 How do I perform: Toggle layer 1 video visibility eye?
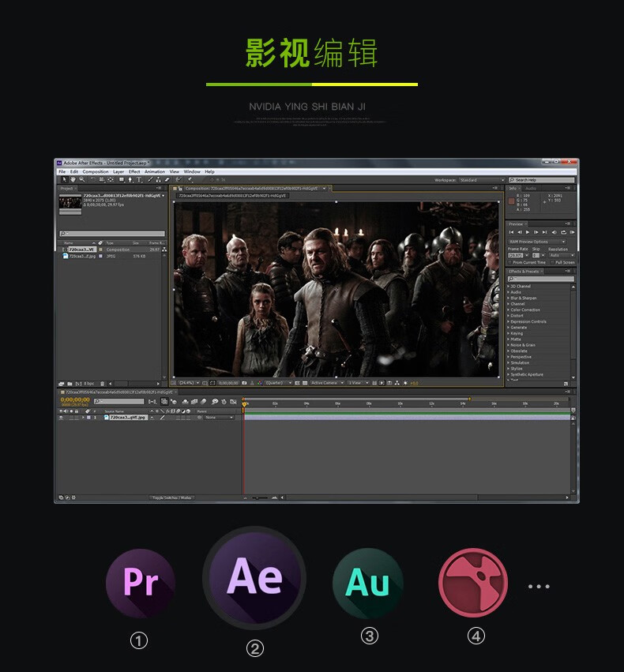[x=61, y=418]
